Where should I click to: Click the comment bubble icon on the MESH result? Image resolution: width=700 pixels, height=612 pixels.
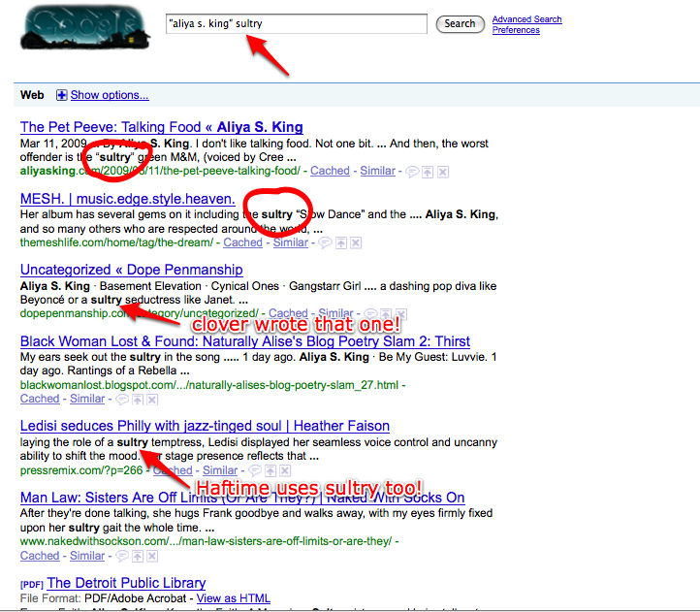(x=324, y=243)
